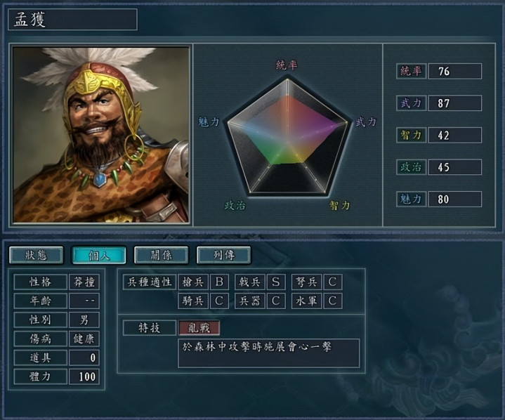The height and width of the screenshot is (420, 505).
Task: Open the 狀態 tab
Action: pyautogui.click(x=36, y=255)
